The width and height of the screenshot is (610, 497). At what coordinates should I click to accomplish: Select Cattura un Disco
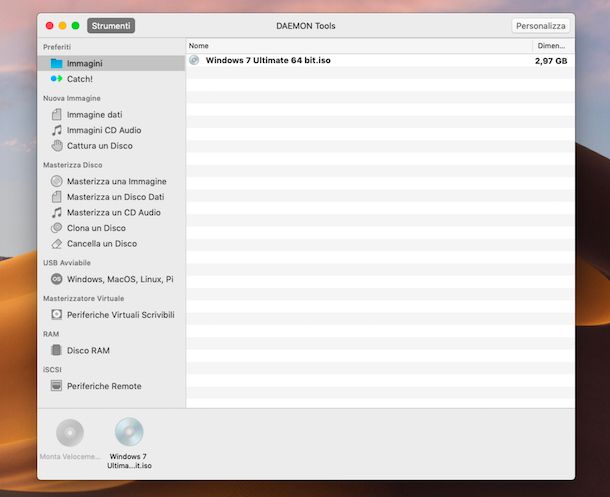(99, 146)
